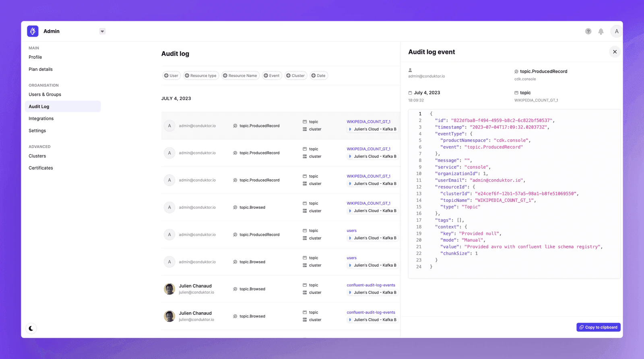Click the last Julien Chanaud row's topic.Browsed
This screenshot has width=644, height=359.
(252, 316)
